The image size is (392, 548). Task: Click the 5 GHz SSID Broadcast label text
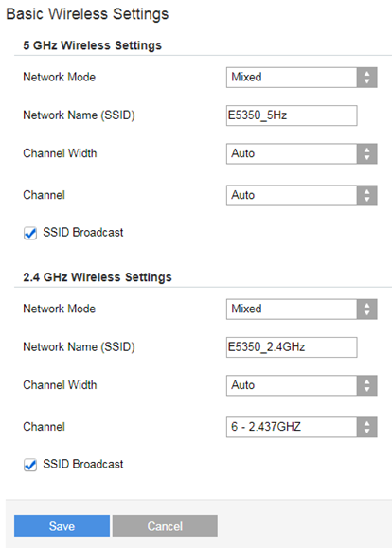[x=83, y=233]
